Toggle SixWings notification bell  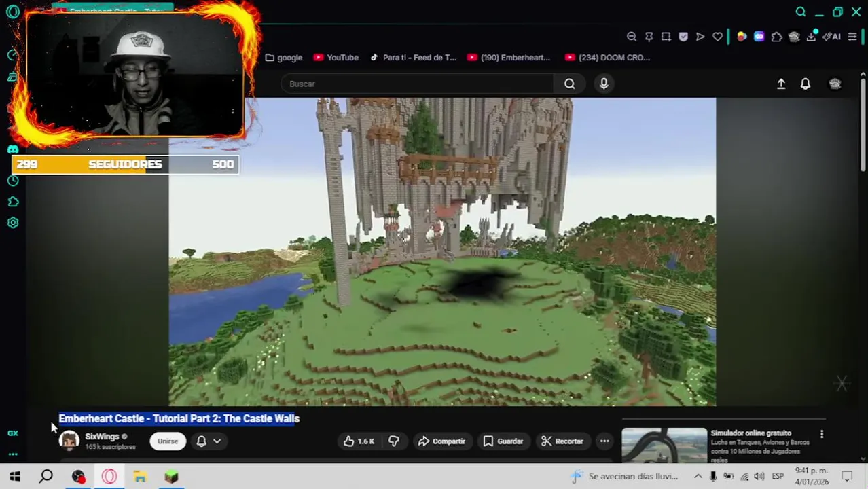[x=202, y=441]
